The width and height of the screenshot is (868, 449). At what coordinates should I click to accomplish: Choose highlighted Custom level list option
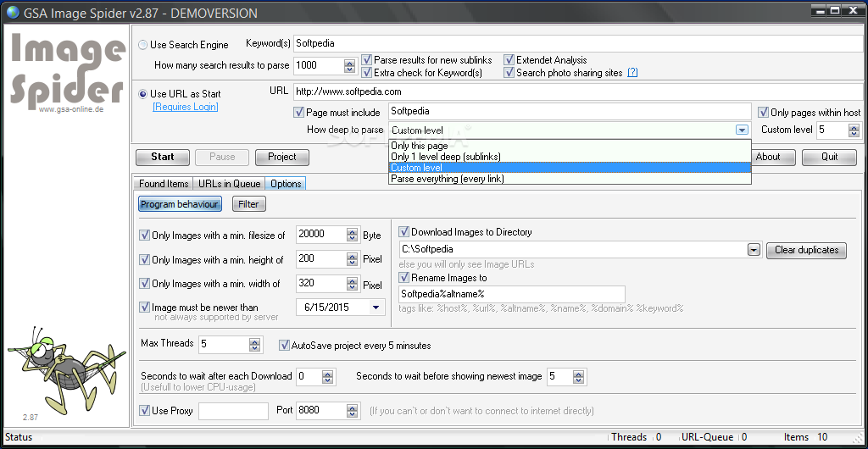pyautogui.click(x=570, y=168)
